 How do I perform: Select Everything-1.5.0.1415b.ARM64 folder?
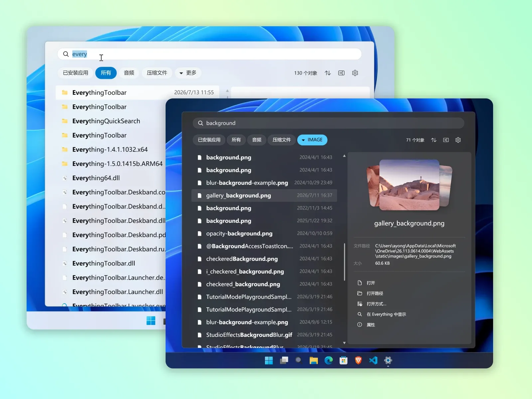tap(111, 164)
